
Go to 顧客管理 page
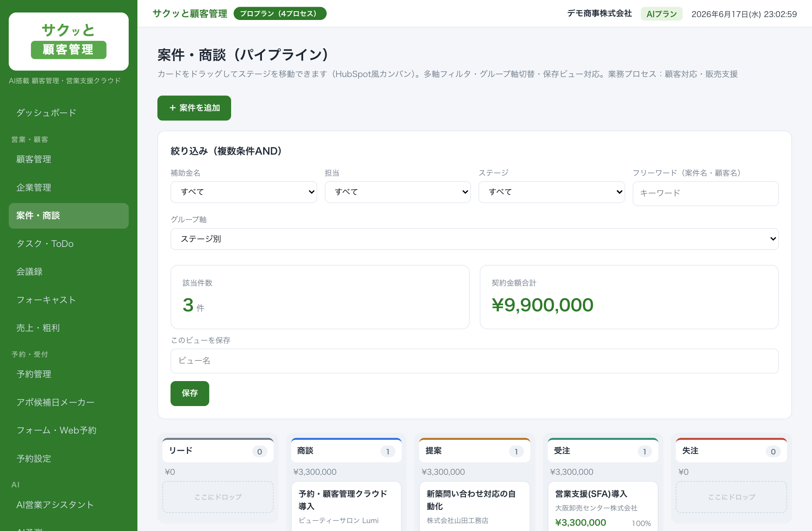click(x=69, y=160)
